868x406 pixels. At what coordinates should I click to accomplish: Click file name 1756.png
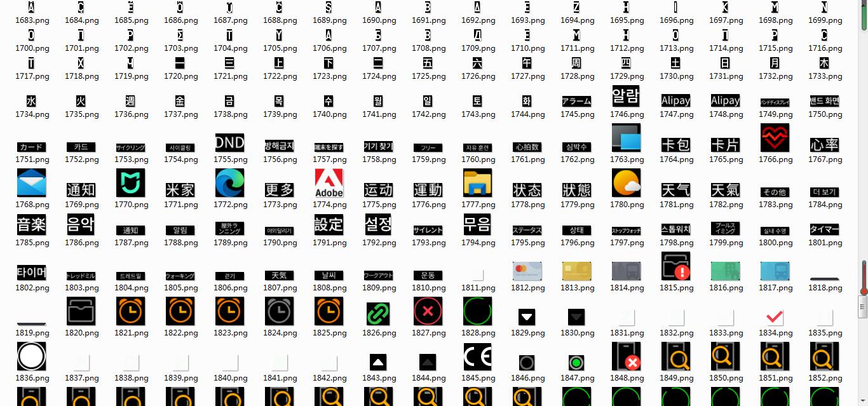click(x=280, y=159)
